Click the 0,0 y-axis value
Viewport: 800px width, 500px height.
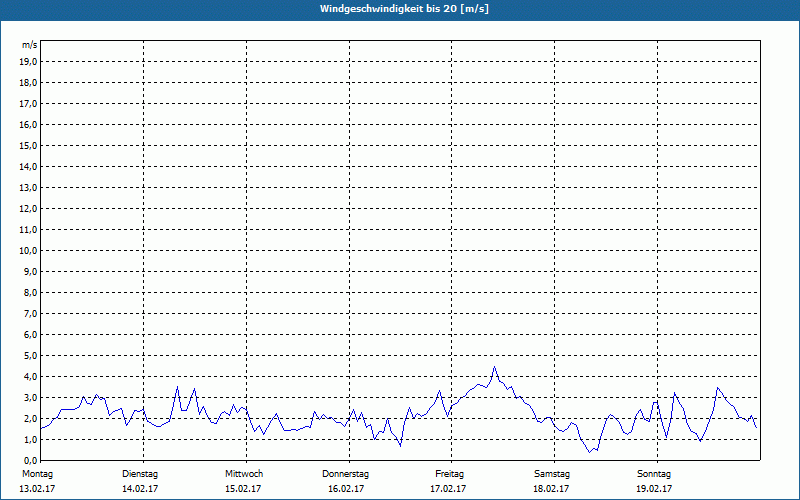pos(29,460)
